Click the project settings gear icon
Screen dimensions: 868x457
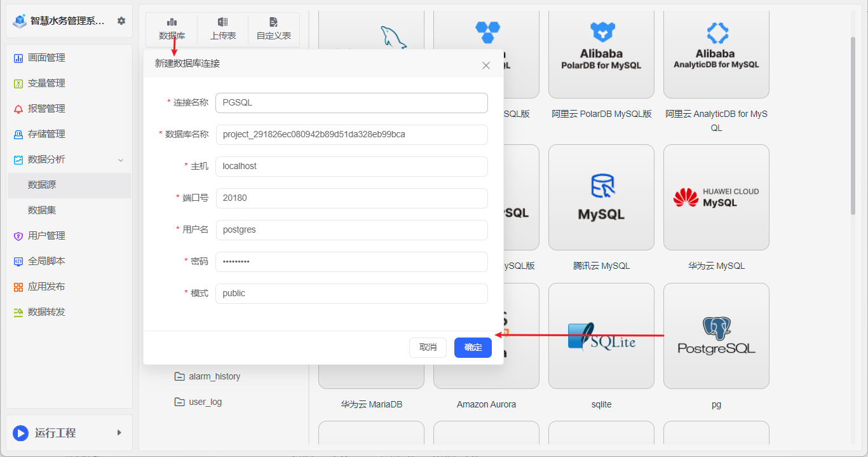coord(121,20)
